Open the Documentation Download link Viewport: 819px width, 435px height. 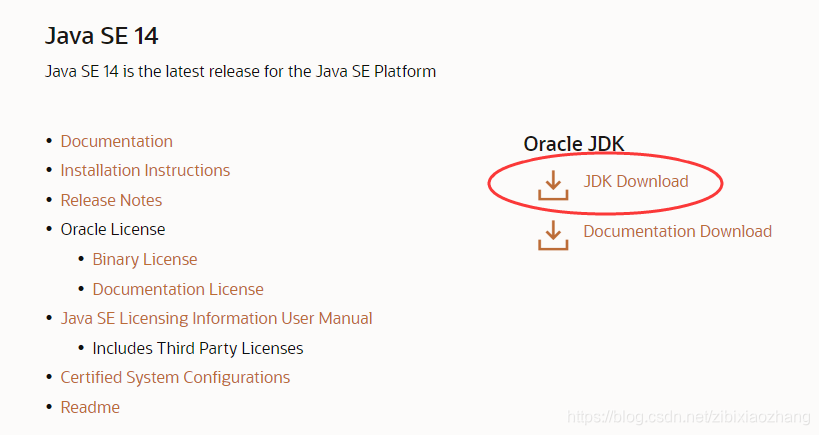(x=677, y=231)
